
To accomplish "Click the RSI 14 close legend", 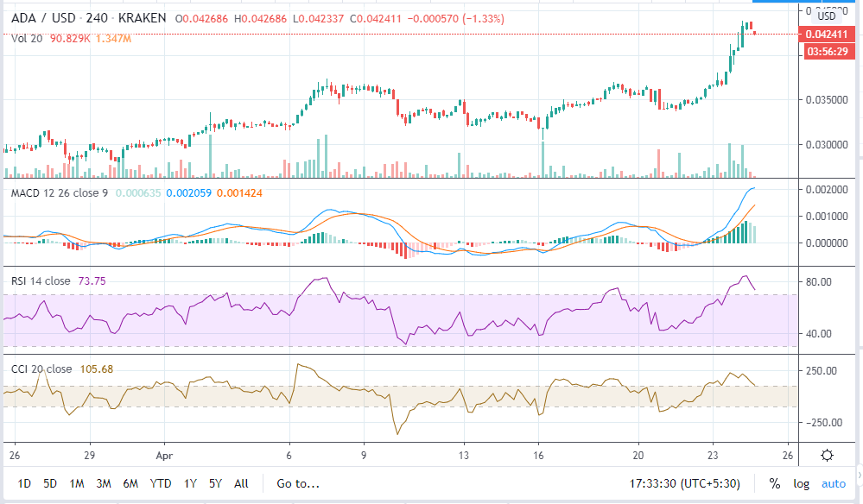I will (x=41, y=280).
